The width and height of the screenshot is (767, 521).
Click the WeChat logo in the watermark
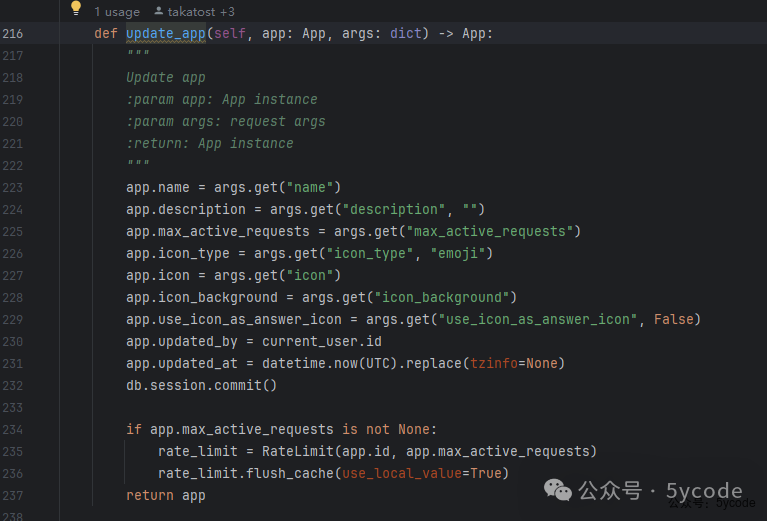(560, 489)
